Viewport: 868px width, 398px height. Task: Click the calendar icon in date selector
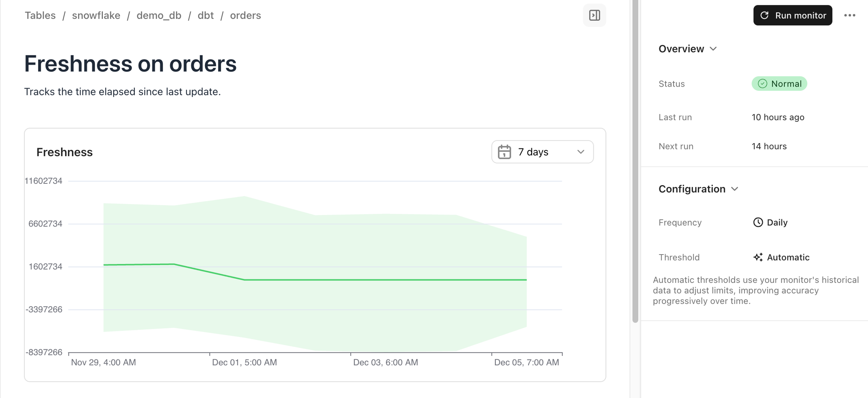click(504, 152)
